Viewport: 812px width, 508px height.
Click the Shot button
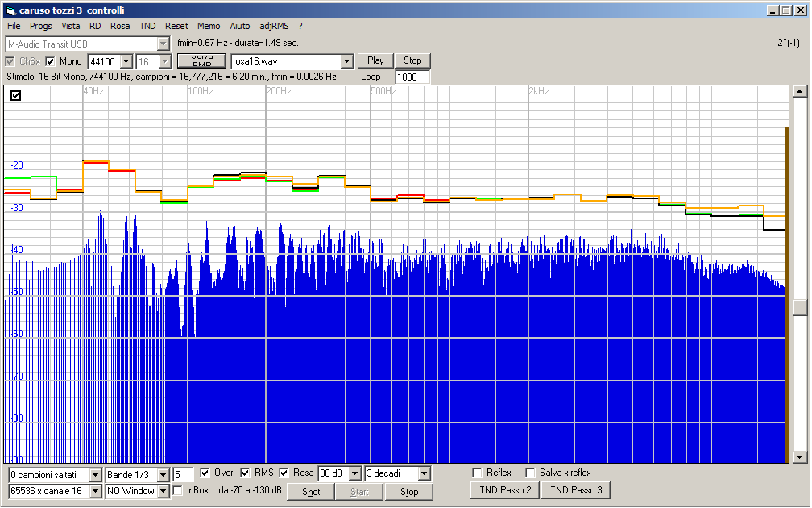point(311,491)
